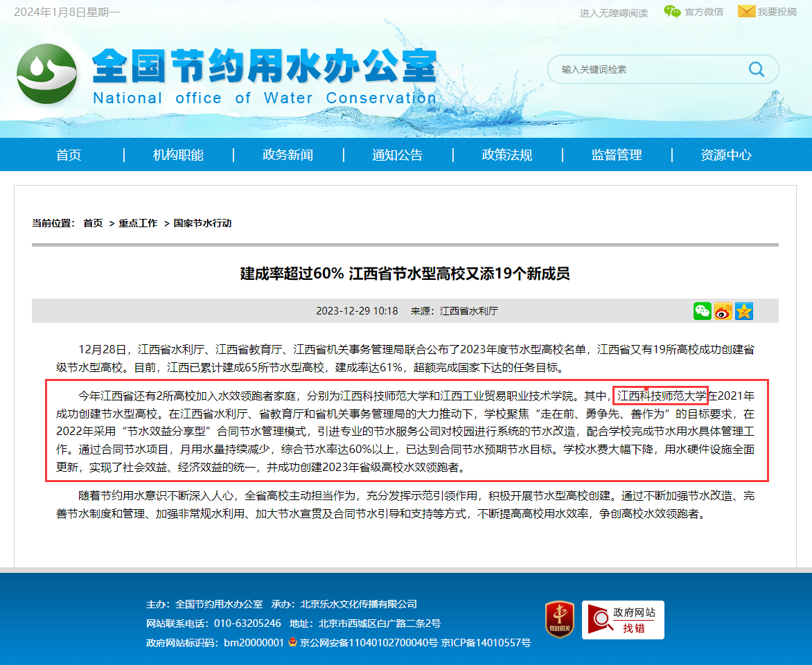Open the 政府网站找错 error report badge

click(623, 620)
